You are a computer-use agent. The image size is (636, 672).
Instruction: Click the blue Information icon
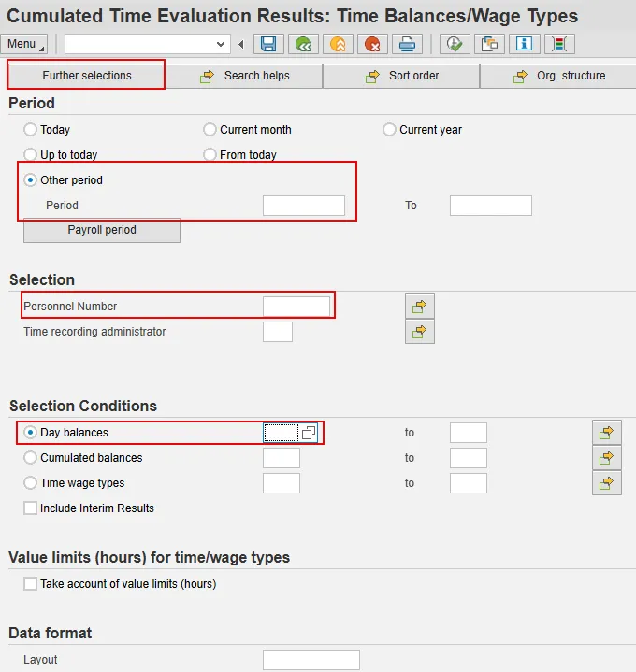[524, 44]
